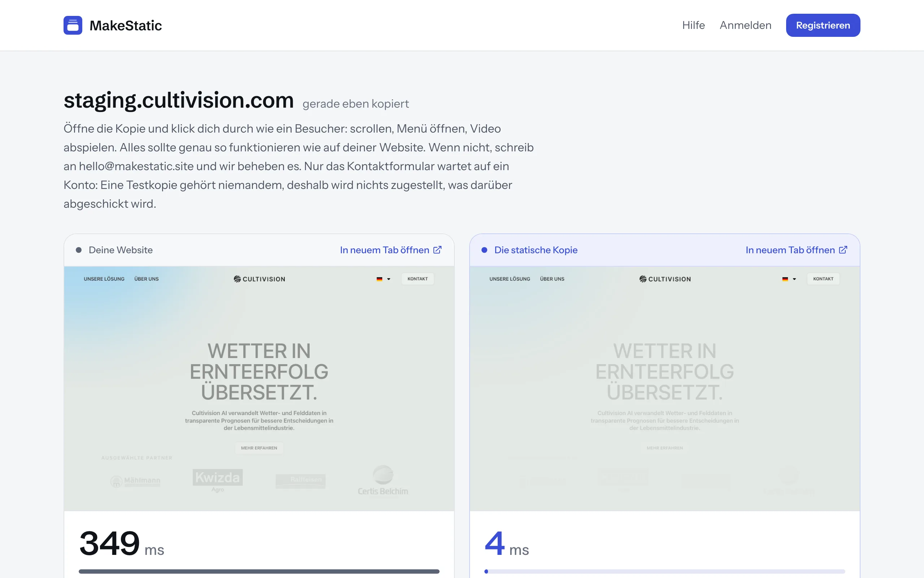Click the 'Deine Website' card title
This screenshot has height=578, width=924.
(120, 250)
